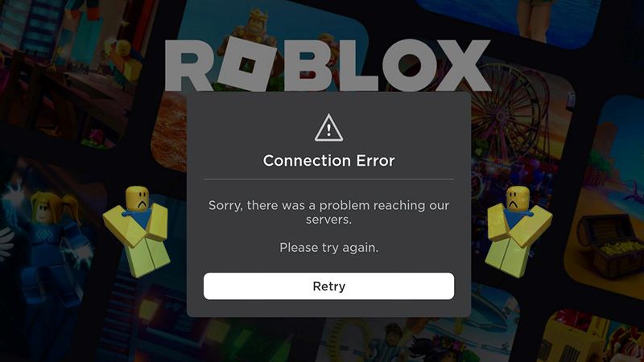Click the 'Sorry, there was a problem' message

click(x=328, y=212)
